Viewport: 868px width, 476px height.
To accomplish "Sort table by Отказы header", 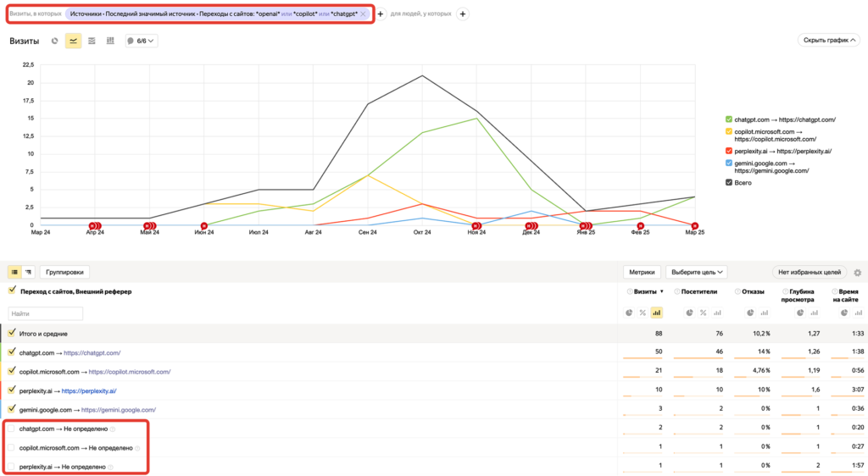I will (x=754, y=292).
